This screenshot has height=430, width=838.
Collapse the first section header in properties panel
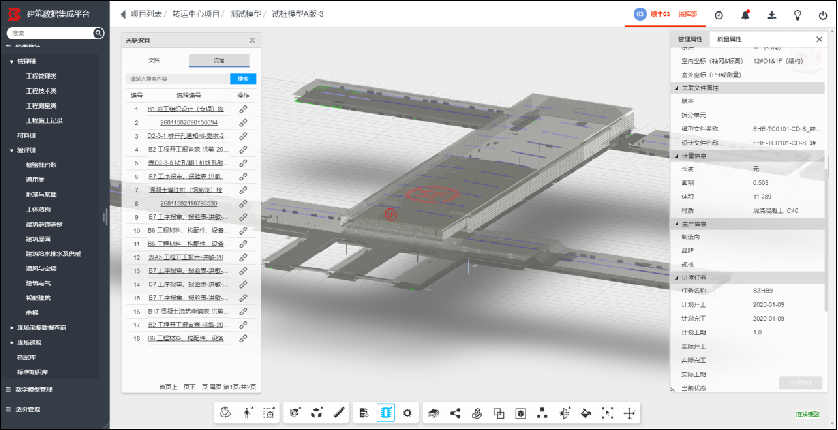pos(675,88)
